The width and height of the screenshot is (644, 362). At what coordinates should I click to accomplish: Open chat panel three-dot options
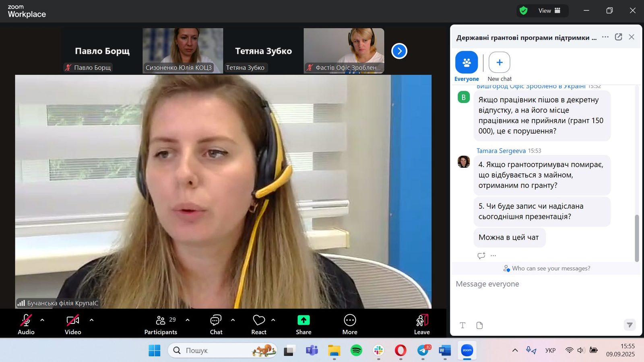tap(605, 37)
